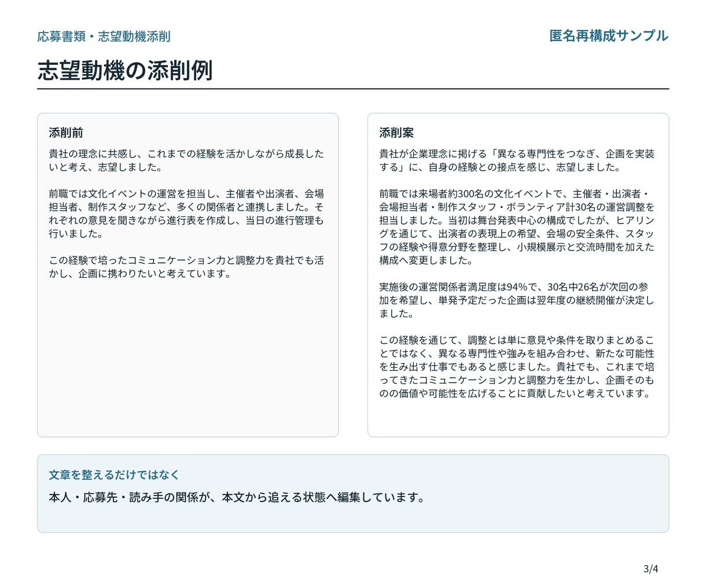
Task: Select the '志望動機の添削例' title
Action: pos(125,70)
